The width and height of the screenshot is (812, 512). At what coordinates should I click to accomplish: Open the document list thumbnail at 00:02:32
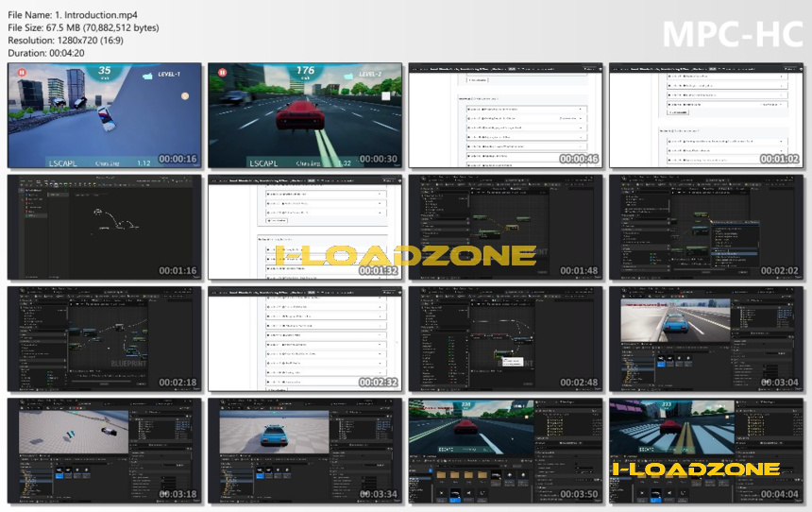tap(305, 339)
